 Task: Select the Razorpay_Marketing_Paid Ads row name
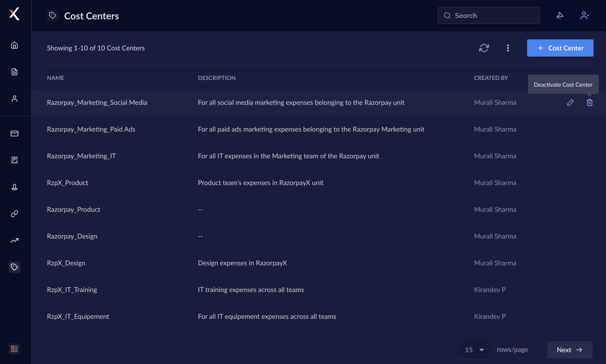91,129
